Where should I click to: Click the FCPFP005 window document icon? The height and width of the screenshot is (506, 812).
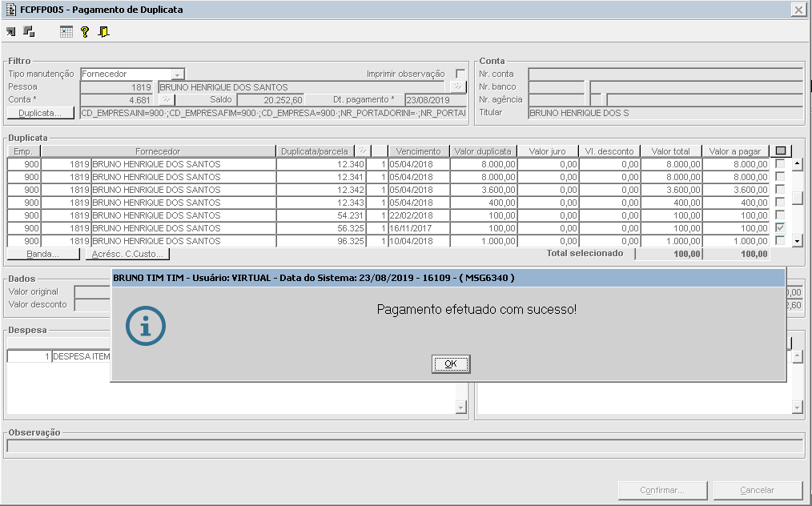click(x=10, y=10)
